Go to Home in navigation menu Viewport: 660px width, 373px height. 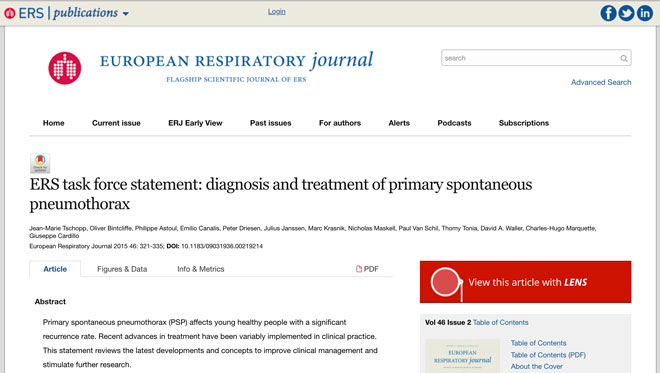point(53,123)
